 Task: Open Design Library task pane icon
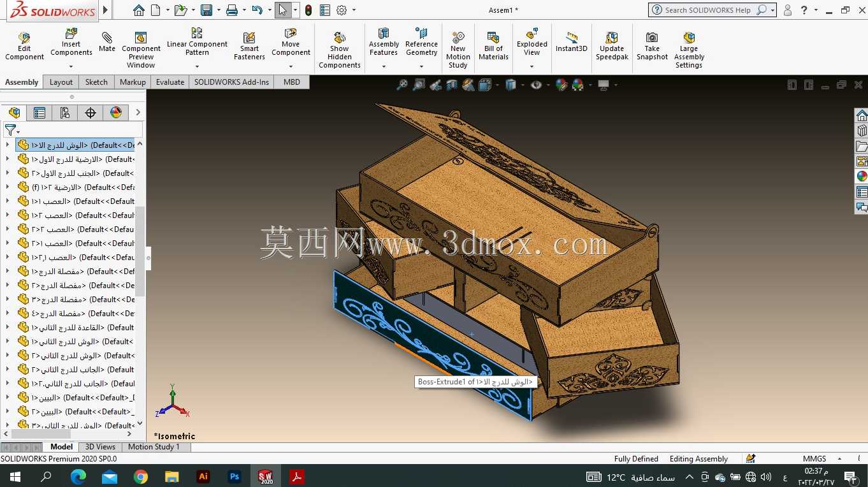862,131
